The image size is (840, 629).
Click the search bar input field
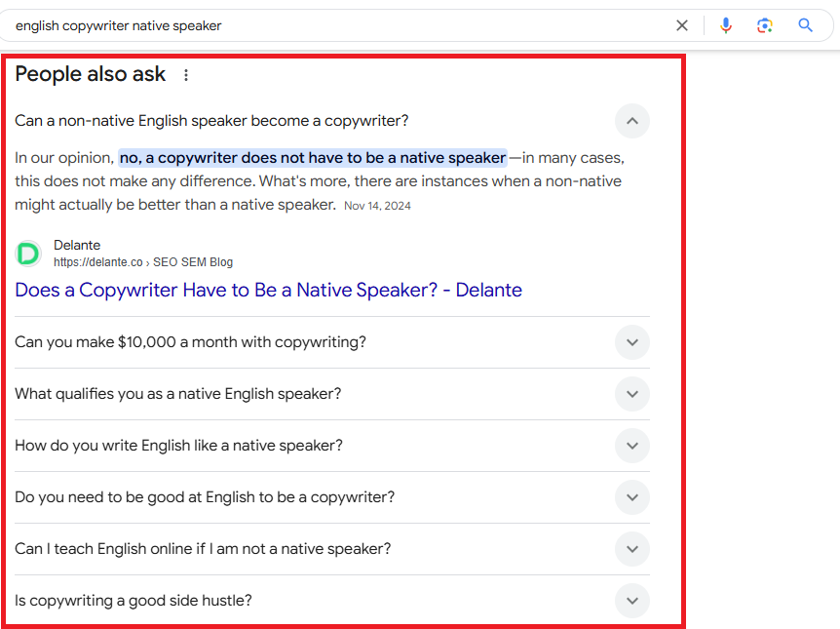click(292, 24)
